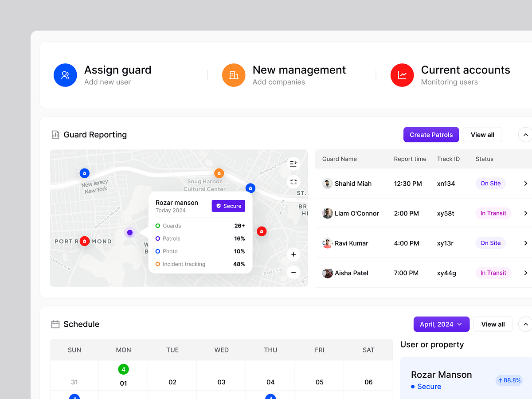Select the red home marker on Port Richmond
The image size is (532, 399).
(84, 241)
